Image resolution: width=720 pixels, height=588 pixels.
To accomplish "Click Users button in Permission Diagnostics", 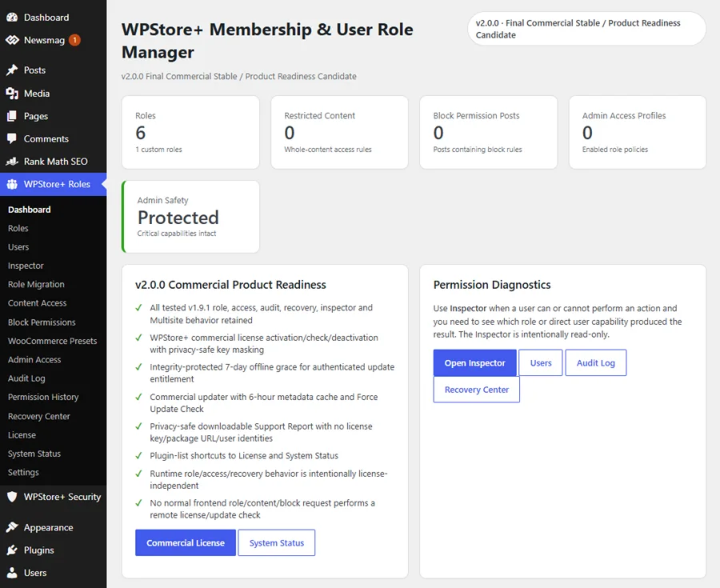I will pos(541,362).
